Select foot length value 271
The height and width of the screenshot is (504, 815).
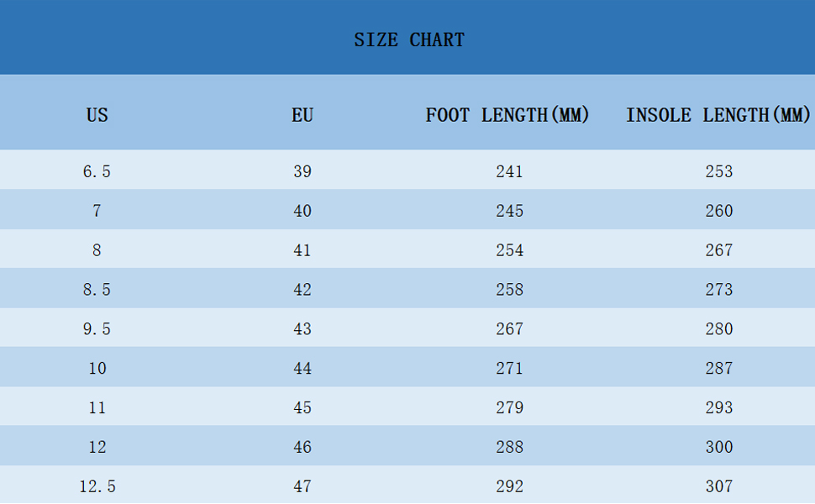tap(509, 368)
